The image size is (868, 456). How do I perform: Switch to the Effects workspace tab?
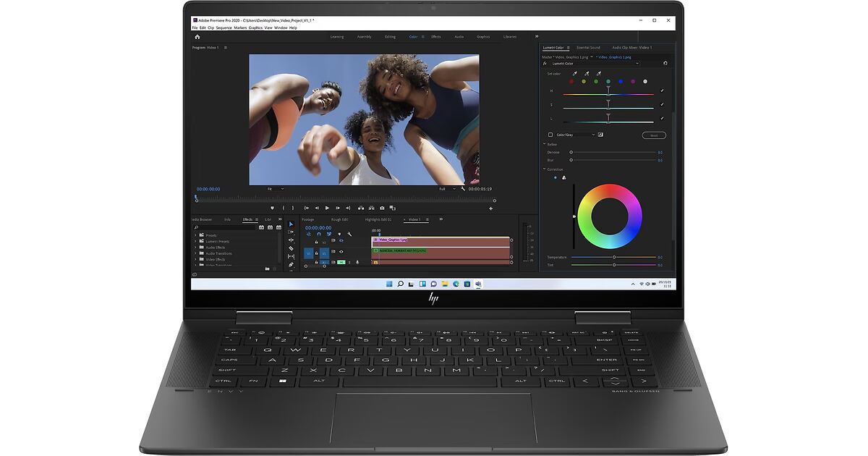436,36
